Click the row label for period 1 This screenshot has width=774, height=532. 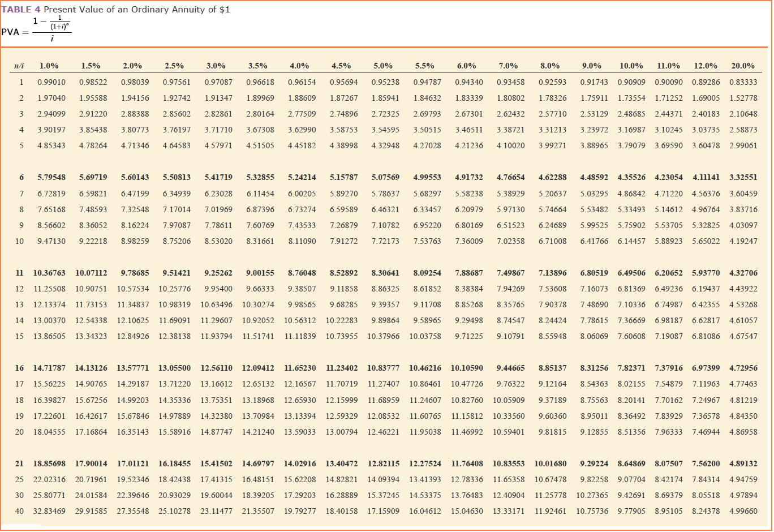point(21,81)
